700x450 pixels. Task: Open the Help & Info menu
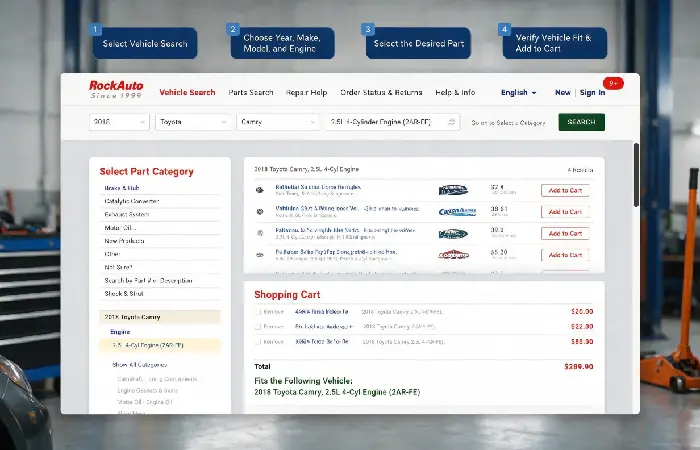pyautogui.click(x=455, y=92)
